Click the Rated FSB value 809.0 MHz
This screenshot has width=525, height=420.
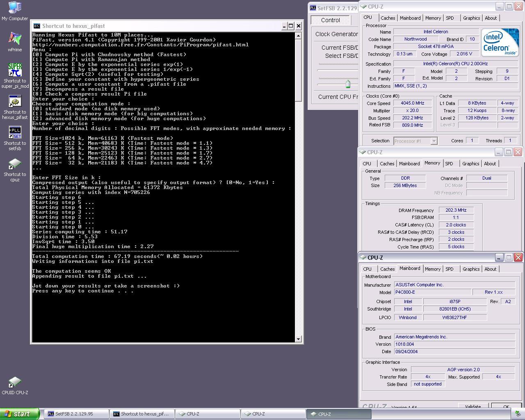[413, 126]
